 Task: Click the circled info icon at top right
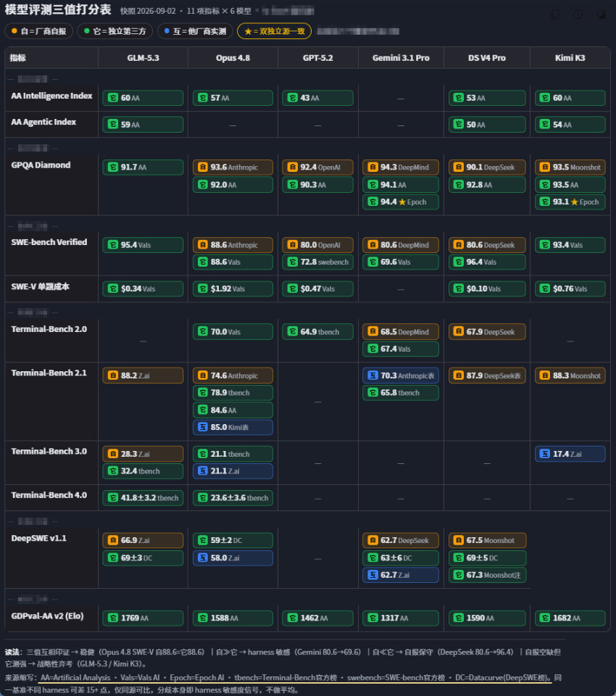tap(578, 14)
